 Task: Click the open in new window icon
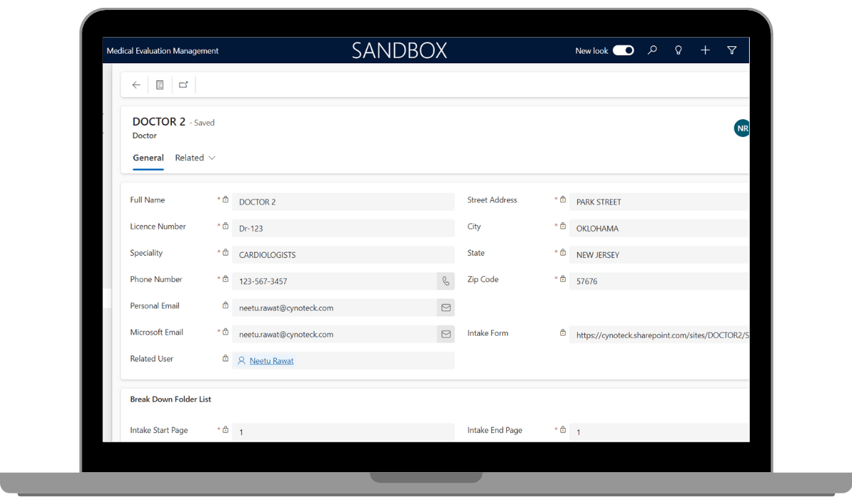183,85
